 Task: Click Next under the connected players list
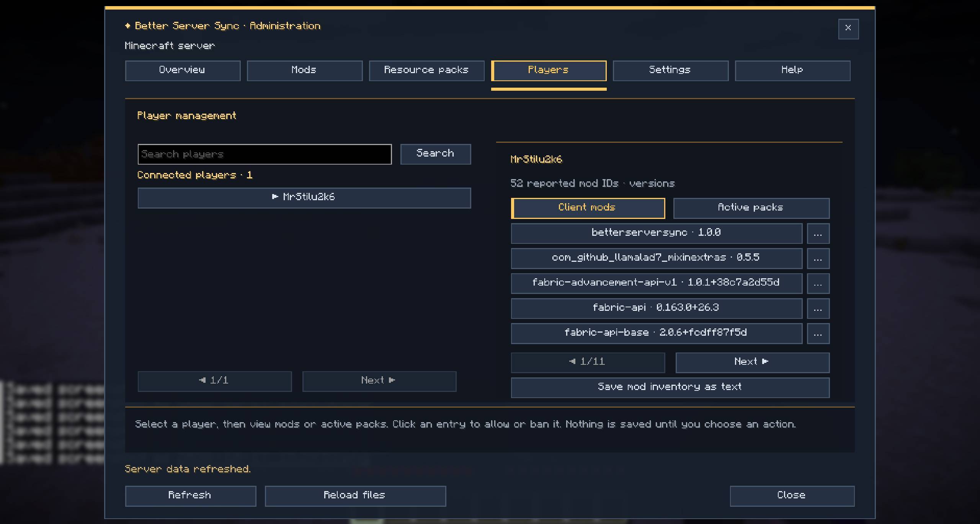[x=379, y=381]
